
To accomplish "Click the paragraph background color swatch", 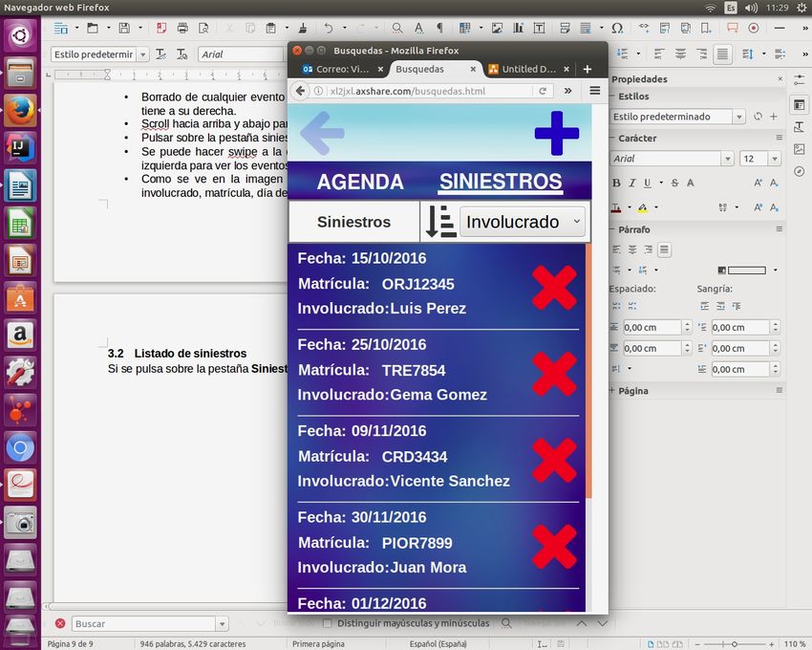I will click(x=746, y=271).
